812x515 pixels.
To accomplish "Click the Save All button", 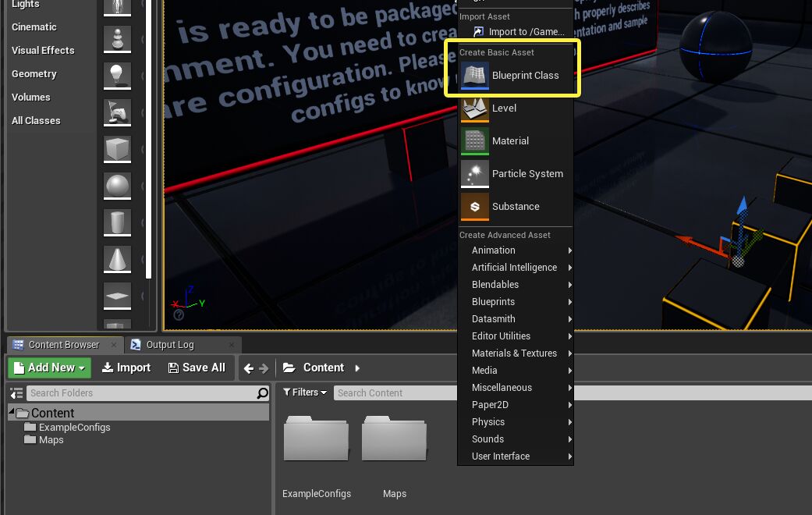I will pos(197,368).
